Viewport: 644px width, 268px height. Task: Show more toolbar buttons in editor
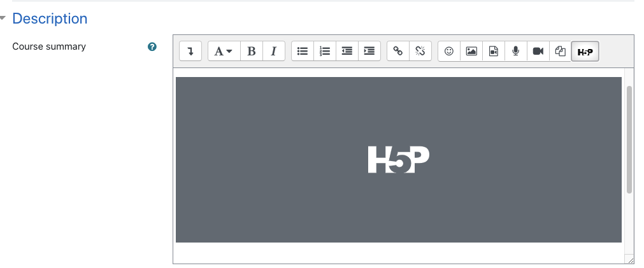click(x=190, y=52)
